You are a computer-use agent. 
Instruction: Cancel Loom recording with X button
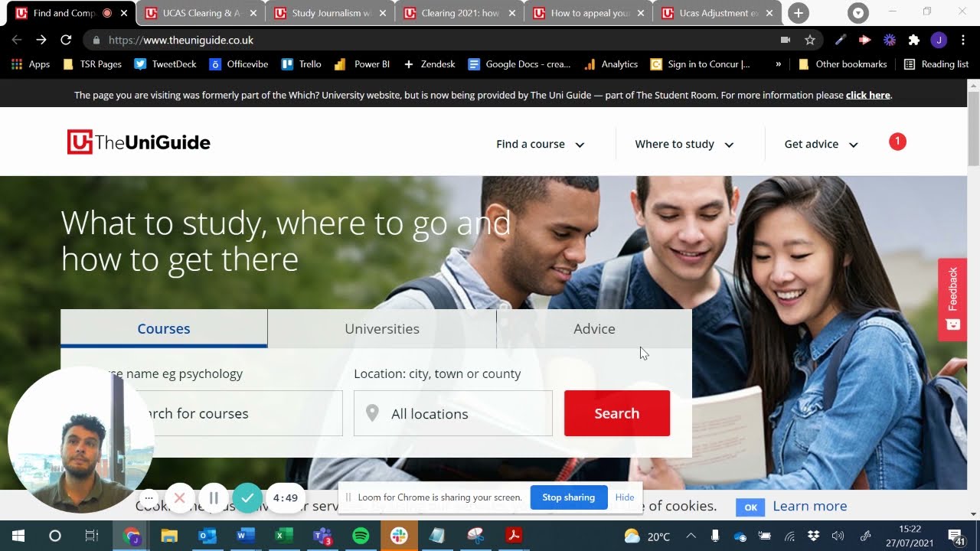point(179,498)
